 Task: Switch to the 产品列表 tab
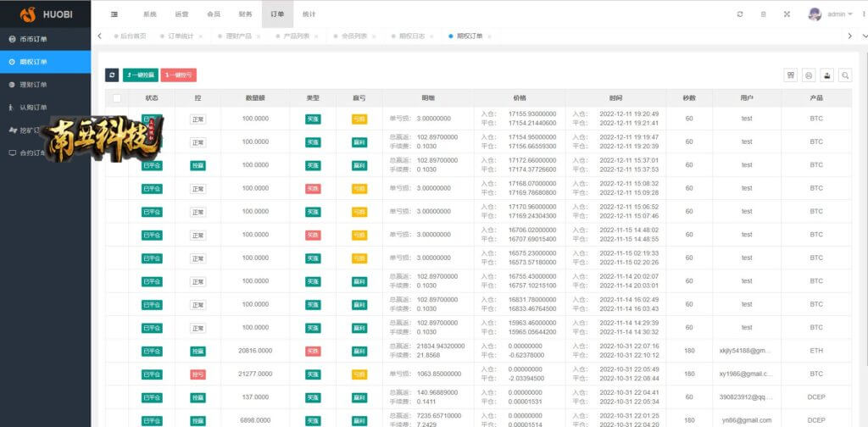[x=297, y=36]
